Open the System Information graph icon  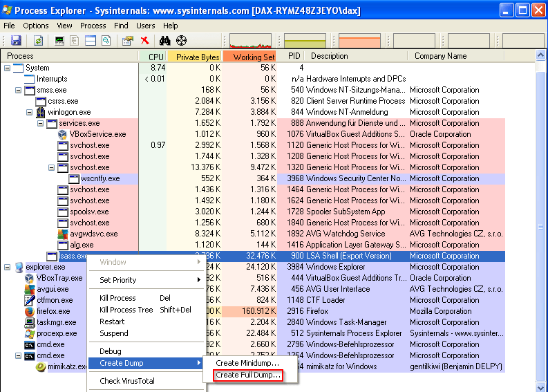coord(59,41)
